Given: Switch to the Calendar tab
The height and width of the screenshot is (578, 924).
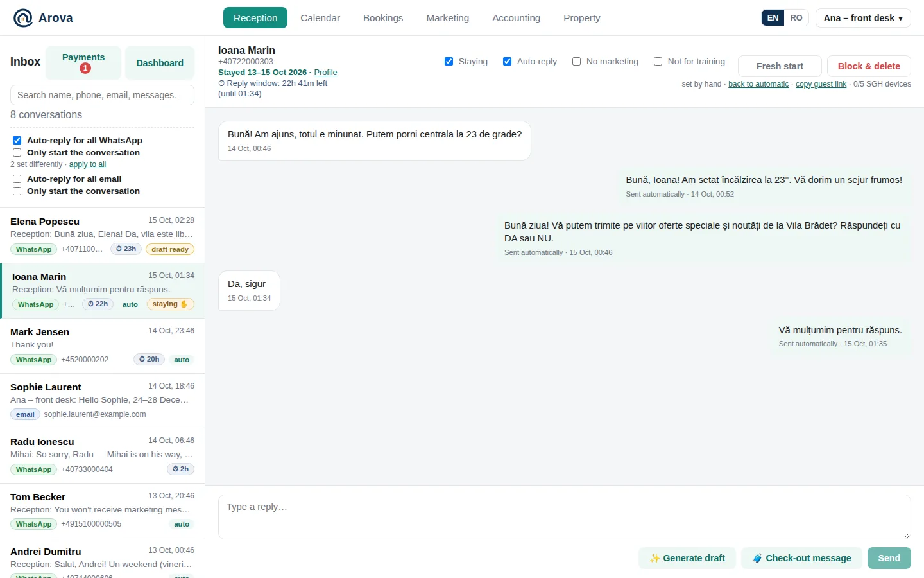Looking at the screenshot, I should 320,18.
